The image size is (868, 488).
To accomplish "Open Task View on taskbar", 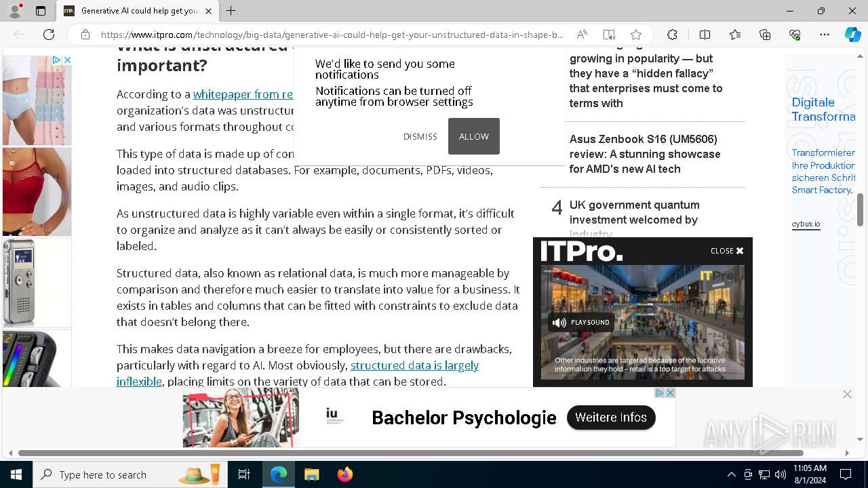I will click(244, 474).
